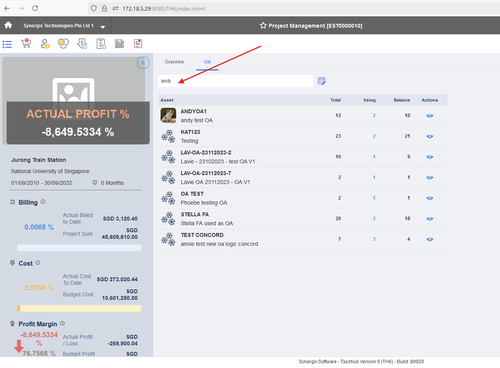Viewport: 500px width, 368px height.
Task: Open the grey building toolbar icon
Action: 119,44
